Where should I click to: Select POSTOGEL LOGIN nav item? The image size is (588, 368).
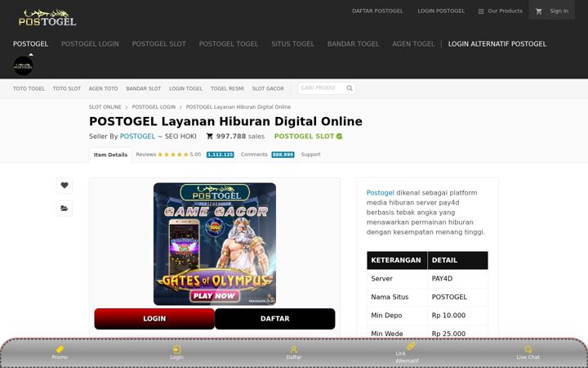pos(90,44)
